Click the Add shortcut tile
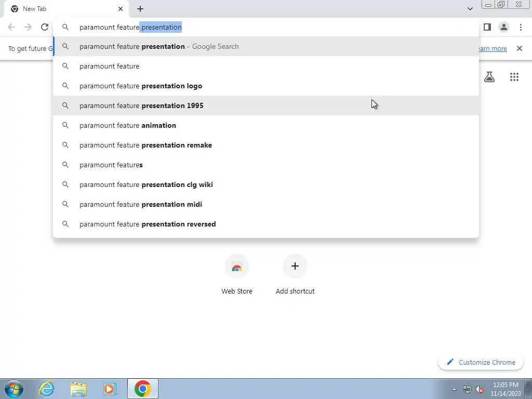This screenshot has height=399, width=532. click(x=295, y=274)
